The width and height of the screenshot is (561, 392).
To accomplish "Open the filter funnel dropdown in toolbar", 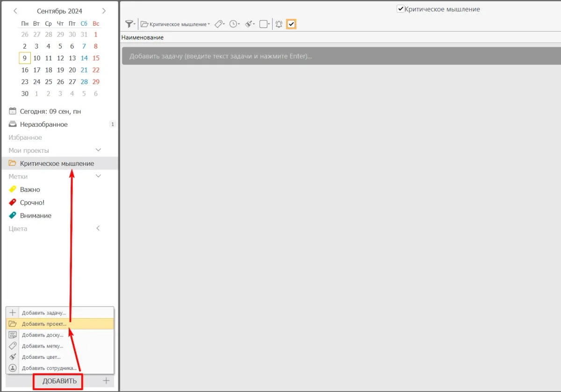I will click(x=130, y=24).
